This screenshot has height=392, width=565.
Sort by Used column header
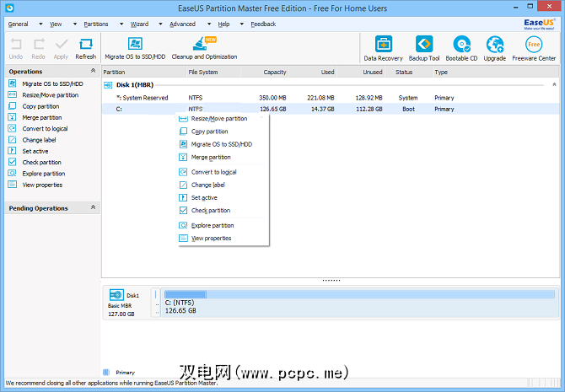pyautogui.click(x=313, y=72)
